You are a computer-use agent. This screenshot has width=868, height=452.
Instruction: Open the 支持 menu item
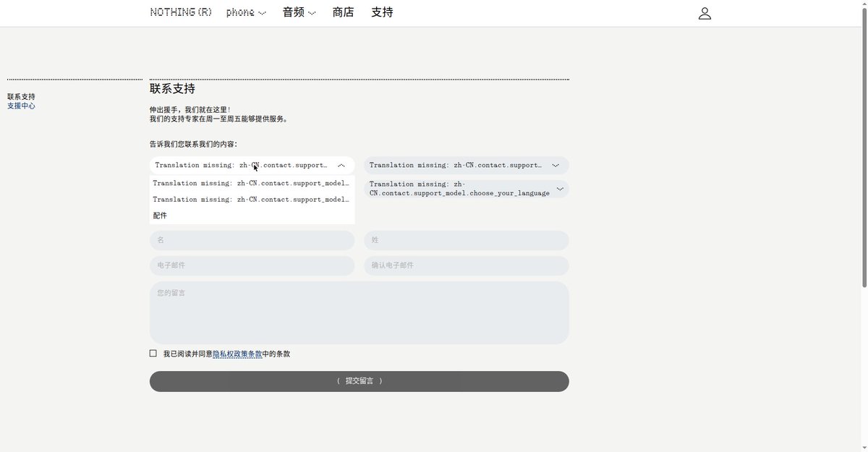[x=382, y=12]
